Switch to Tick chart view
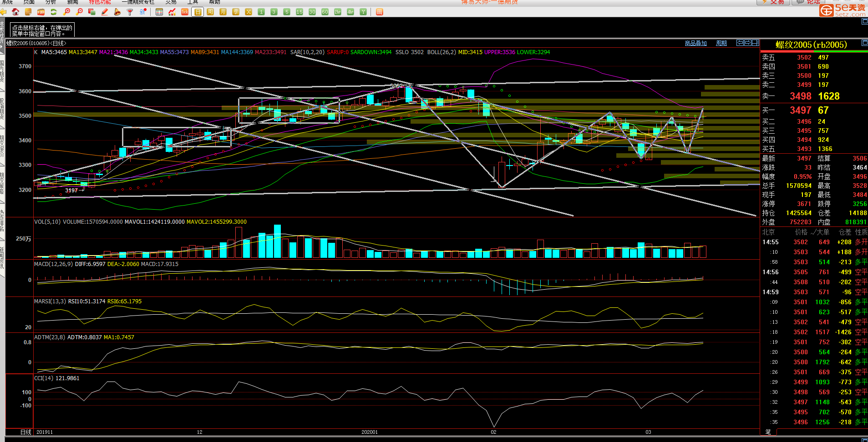The image size is (868, 442). 185,12
